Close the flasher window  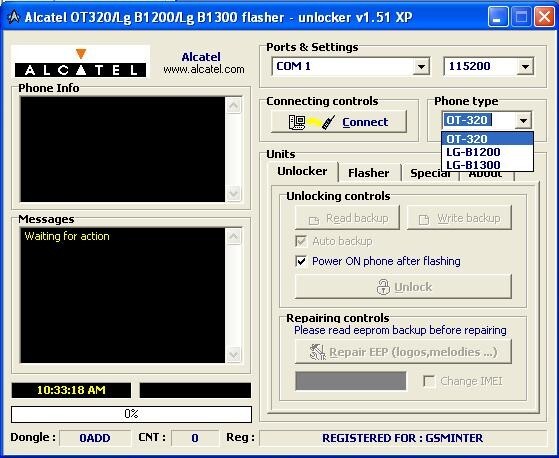point(544,17)
